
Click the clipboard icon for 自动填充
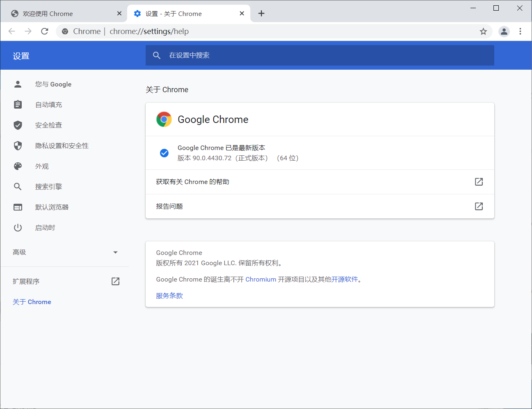pos(18,105)
